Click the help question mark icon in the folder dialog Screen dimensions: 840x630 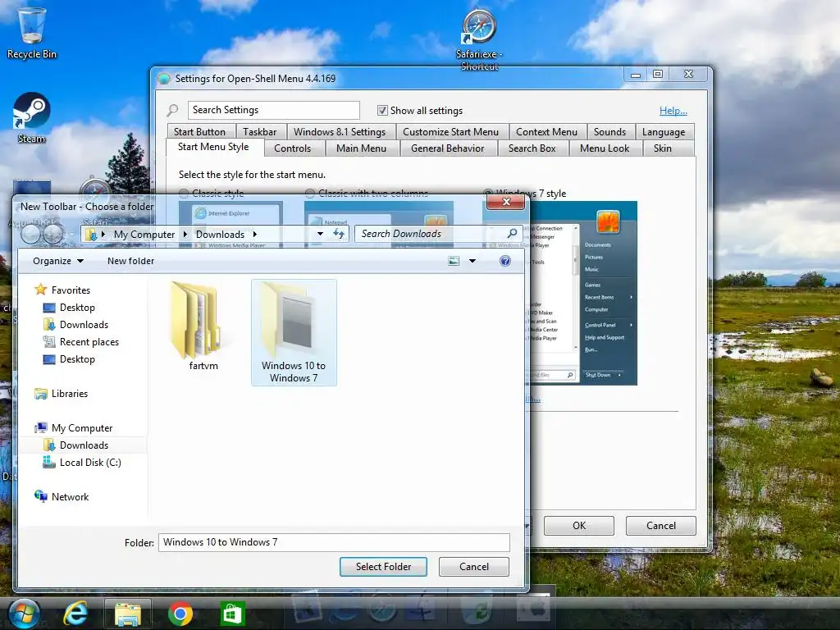[x=505, y=261]
